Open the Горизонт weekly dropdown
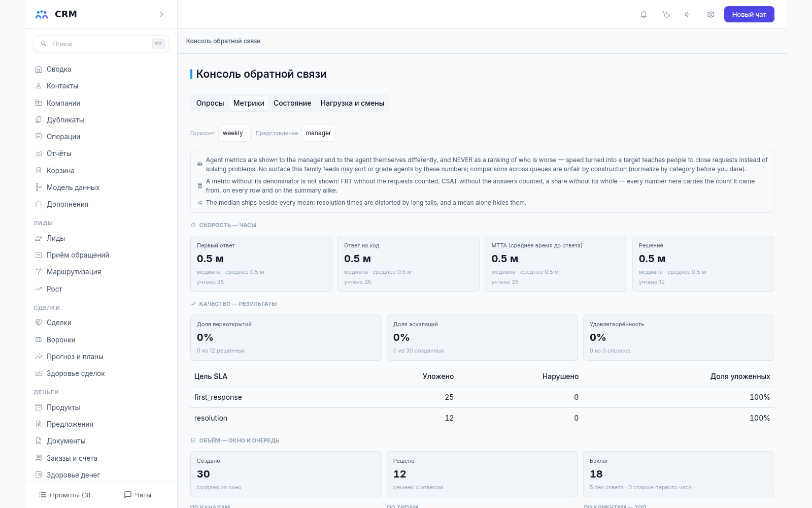812x508 pixels. (234, 133)
